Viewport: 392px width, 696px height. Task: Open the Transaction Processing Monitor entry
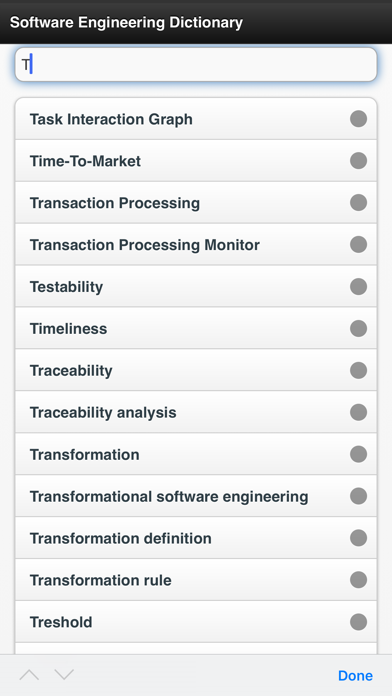(x=196, y=245)
